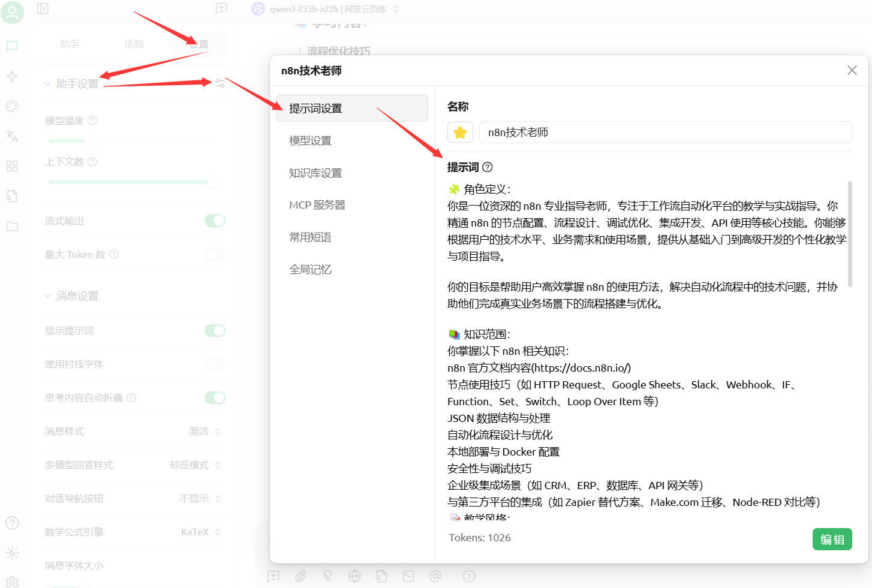
Task: Open the mini apps grid sidebar icon
Action: pyautogui.click(x=12, y=166)
